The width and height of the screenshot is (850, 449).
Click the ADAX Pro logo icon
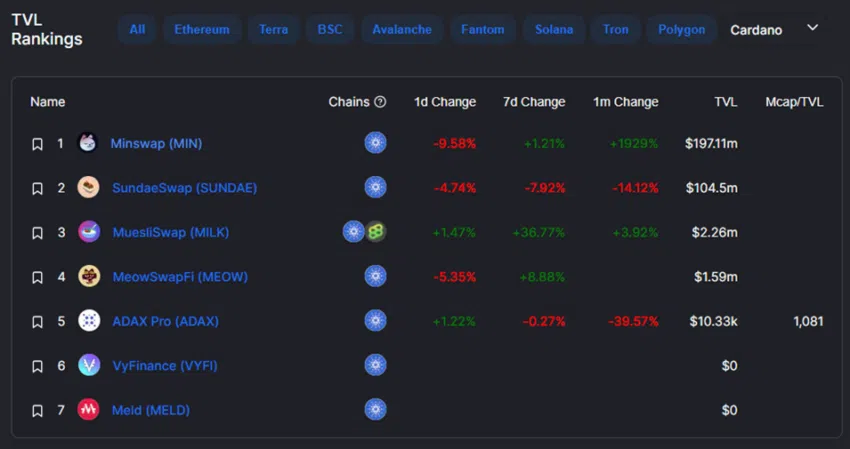(89, 321)
